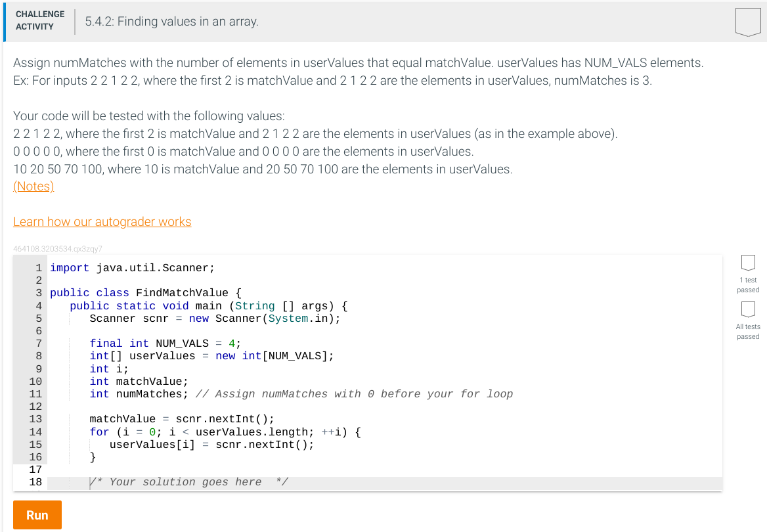The width and height of the screenshot is (767, 532).
Task: Click the matchValue = scnr.nextInt() line
Action: point(182,418)
